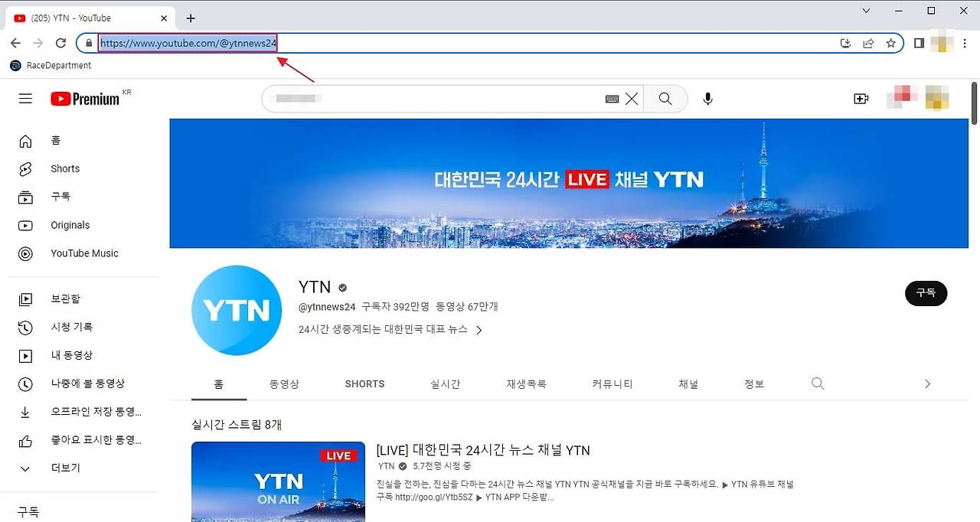The height and width of the screenshot is (522, 980).
Task: Clear the search box with X icon
Action: click(631, 99)
